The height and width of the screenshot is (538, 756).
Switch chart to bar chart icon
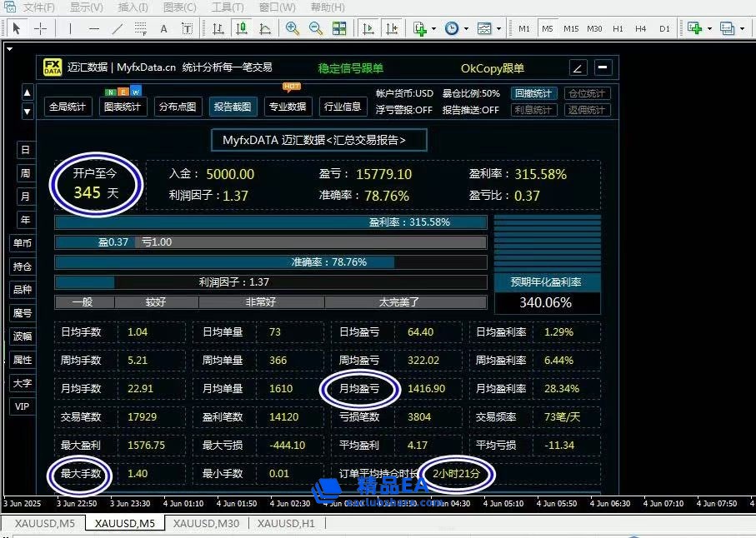click(218, 29)
